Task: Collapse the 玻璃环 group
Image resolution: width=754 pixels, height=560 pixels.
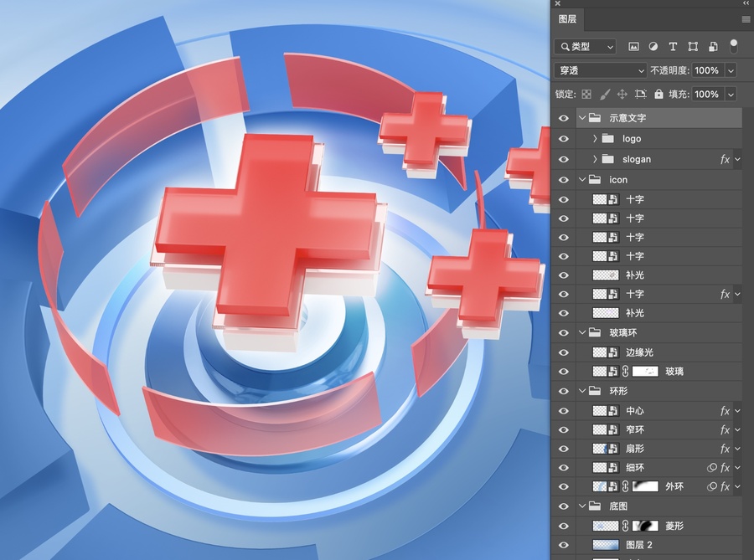Action: 582,332
